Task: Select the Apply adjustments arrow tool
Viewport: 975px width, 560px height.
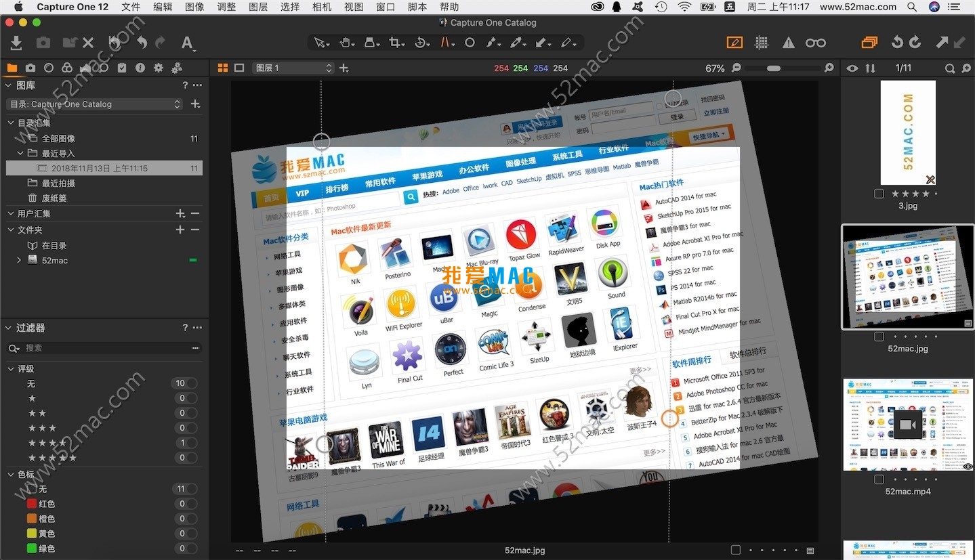Action: coord(543,43)
